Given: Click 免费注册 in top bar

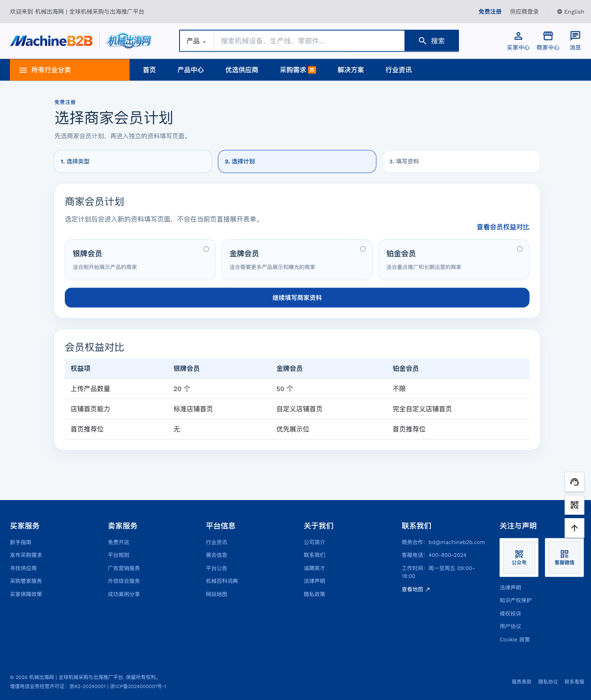Looking at the screenshot, I should click(x=490, y=12).
